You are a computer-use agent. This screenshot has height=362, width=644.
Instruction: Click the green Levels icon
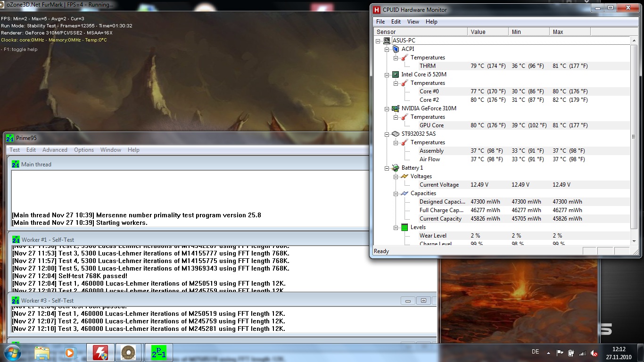pyautogui.click(x=405, y=227)
